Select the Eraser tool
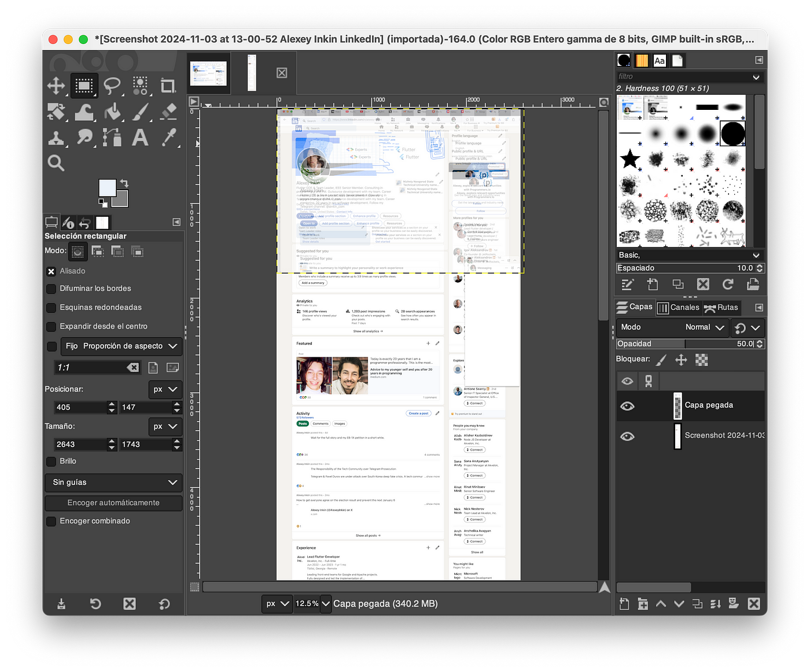The width and height of the screenshot is (810, 672). pos(168,111)
